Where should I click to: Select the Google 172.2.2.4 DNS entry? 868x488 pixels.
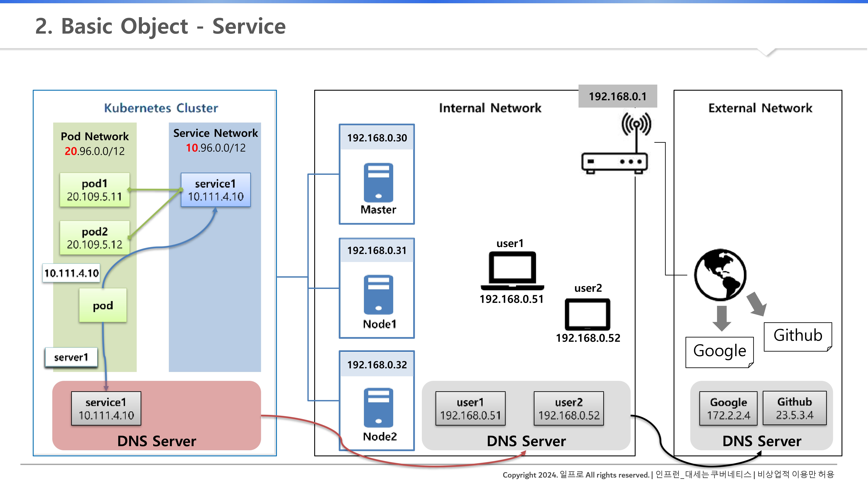point(728,409)
